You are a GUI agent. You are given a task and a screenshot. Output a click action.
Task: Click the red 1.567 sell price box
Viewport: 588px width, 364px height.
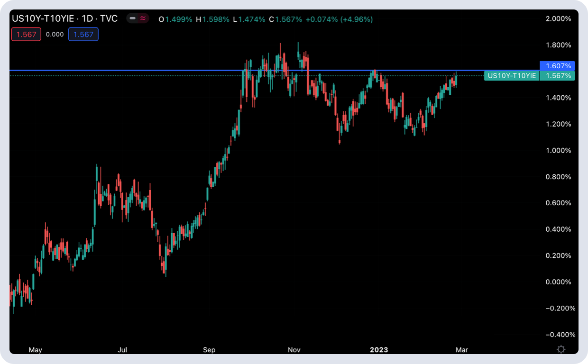tap(26, 34)
